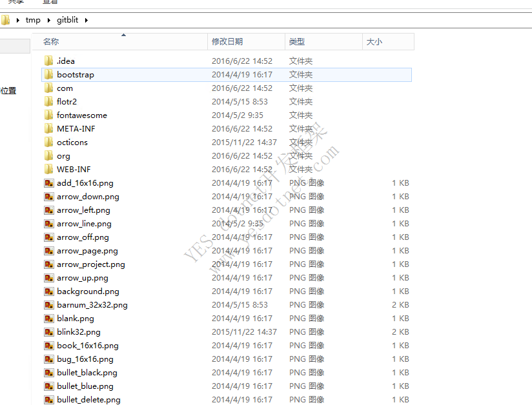This screenshot has height=405, width=532.
Task: Sort files by the 名称 column header
Action: pyautogui.click(x=120, y=42)
